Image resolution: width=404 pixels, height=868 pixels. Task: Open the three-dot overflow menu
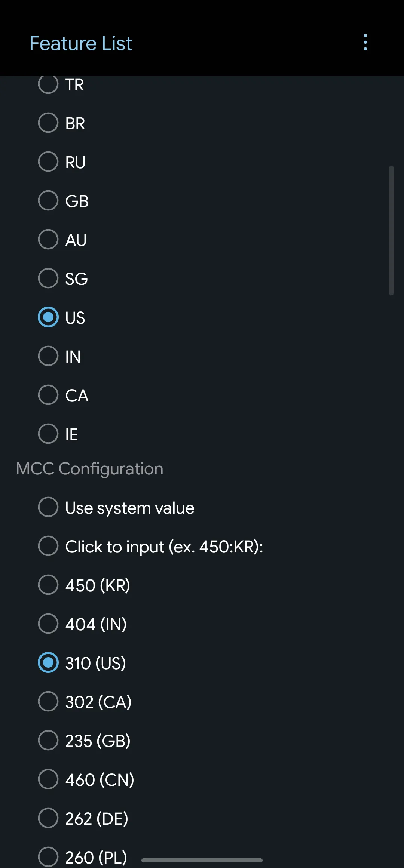[365, 43]
